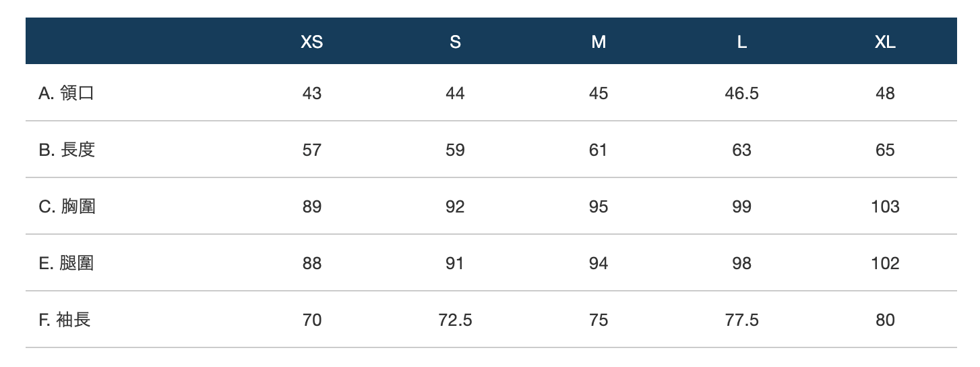Select the L size header
Viewport: 980px width, 367px height.
click(741, 42)
